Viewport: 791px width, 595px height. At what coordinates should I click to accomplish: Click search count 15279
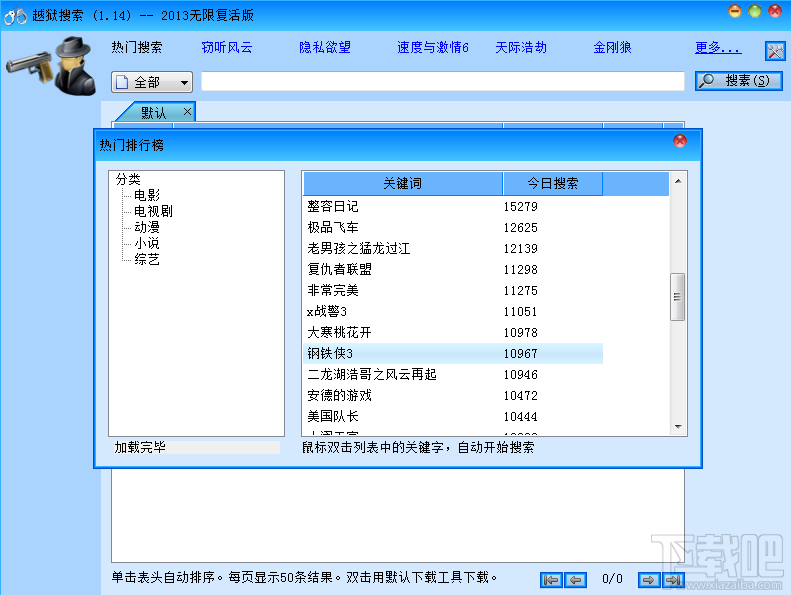(521, 207)
